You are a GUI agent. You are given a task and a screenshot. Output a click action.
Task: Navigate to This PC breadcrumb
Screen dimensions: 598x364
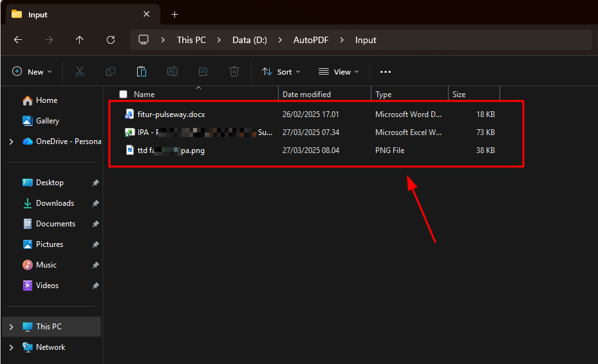tap(191, 40)
